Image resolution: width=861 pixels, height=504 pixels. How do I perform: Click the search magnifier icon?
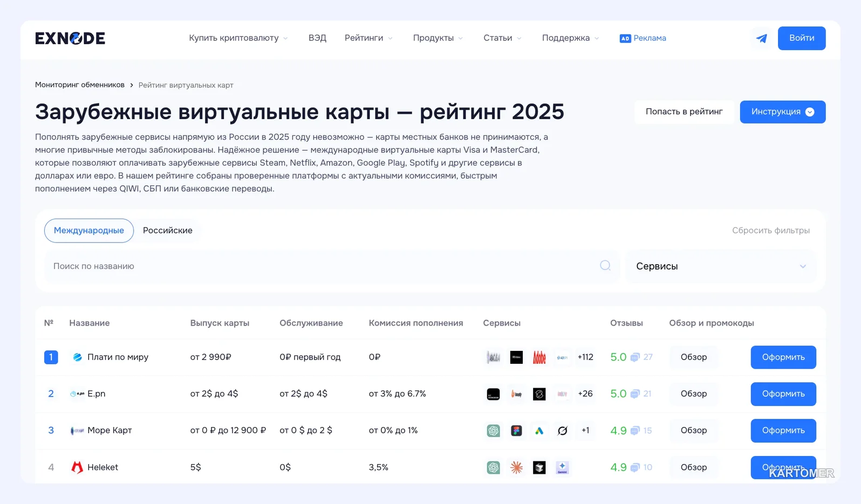pyautogui.click(x=605, y=266)
